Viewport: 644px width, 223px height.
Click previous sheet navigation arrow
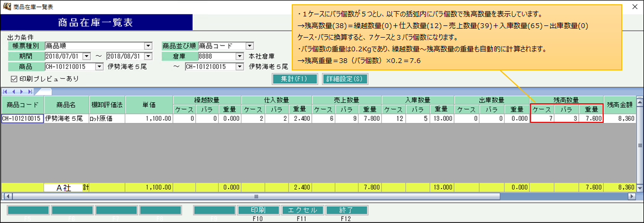tap(13, 92)
